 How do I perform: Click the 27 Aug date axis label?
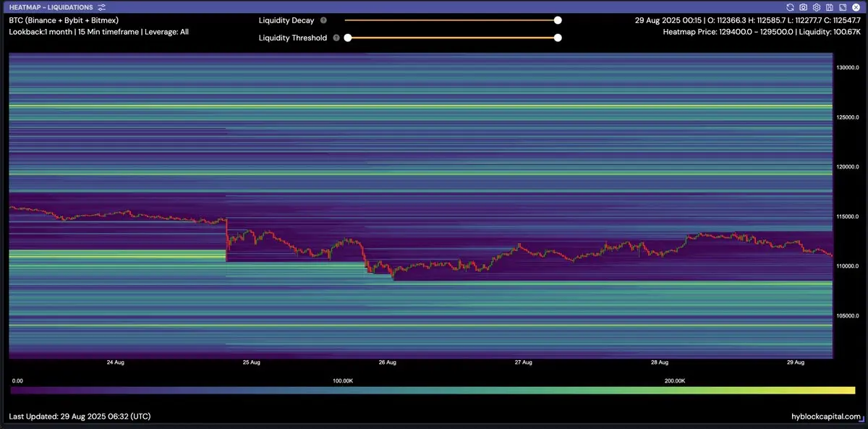tap(523, 362)
